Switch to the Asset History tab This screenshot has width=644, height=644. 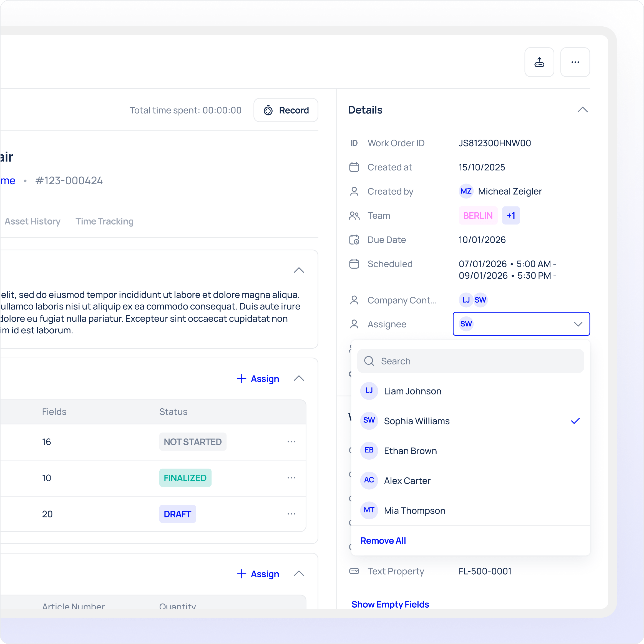coord(32,221)
